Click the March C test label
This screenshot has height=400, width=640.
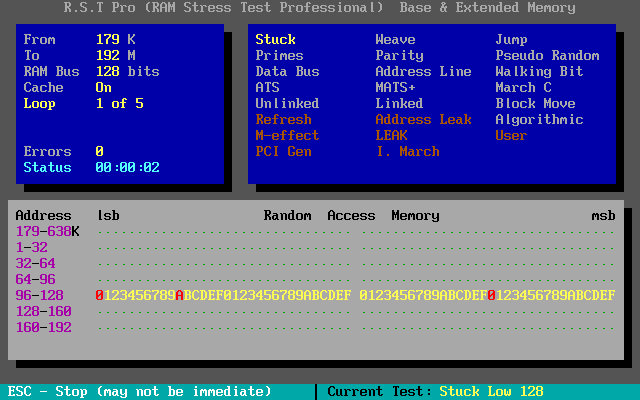click(x=523, y=87)
